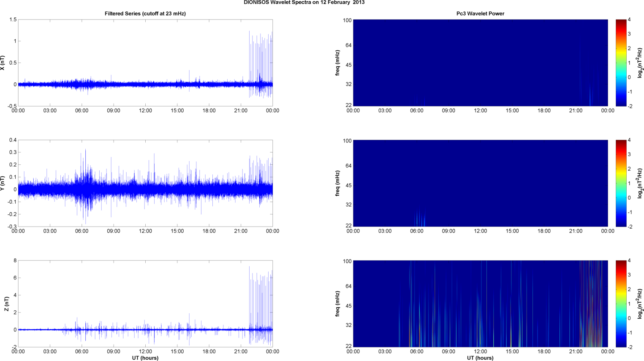
Task: Click the 4 tick on the bottom colorbar
Action: tap(629, 261)
